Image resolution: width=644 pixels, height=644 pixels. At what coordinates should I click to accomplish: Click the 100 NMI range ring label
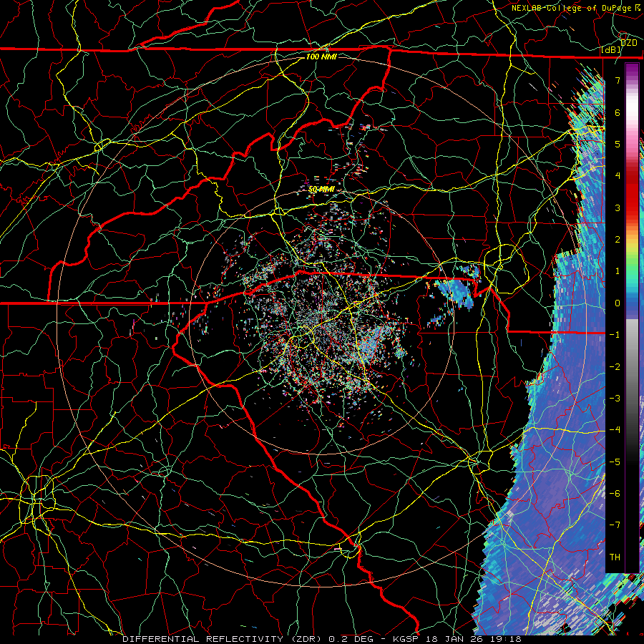click(x=321, y=57)
